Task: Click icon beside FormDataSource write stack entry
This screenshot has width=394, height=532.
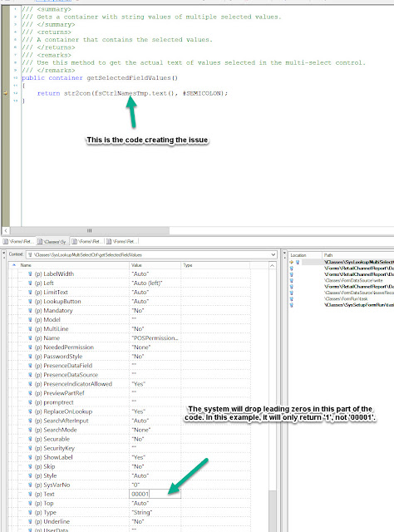Action: pyautogui.click(x=291, y=281)
